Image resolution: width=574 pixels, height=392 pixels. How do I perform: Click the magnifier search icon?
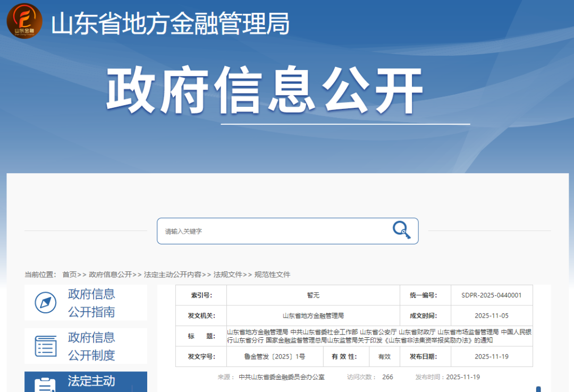pos(400,230)
